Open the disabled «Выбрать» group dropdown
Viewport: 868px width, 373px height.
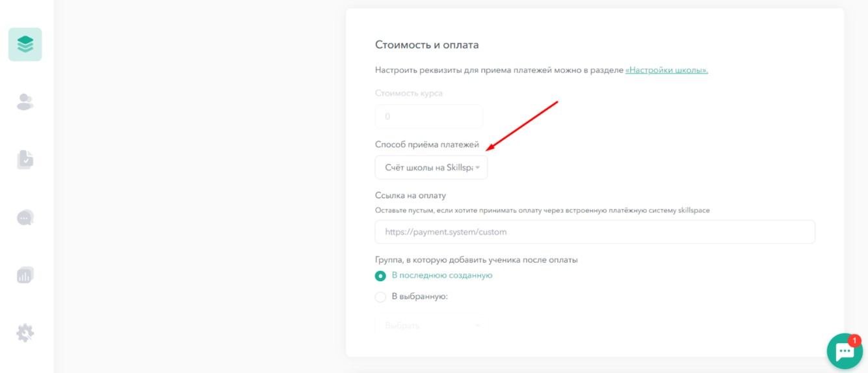[431, 325]
